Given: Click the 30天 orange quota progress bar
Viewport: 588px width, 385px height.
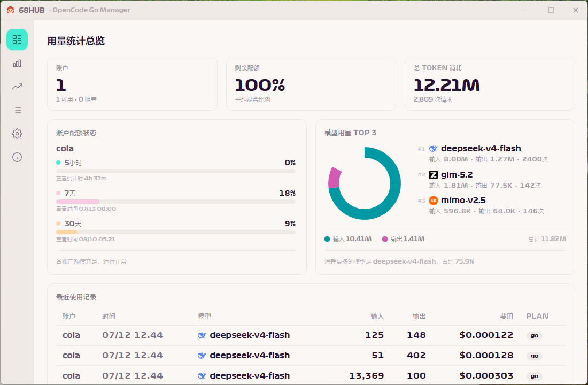Looking at the screenshot, I should (175, 232).
